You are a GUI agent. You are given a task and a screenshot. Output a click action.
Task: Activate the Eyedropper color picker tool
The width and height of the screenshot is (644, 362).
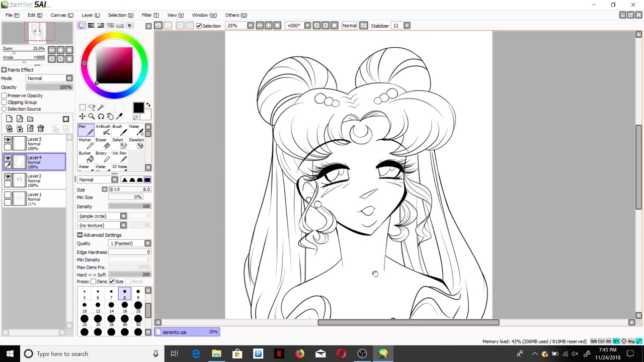point(119,116)
